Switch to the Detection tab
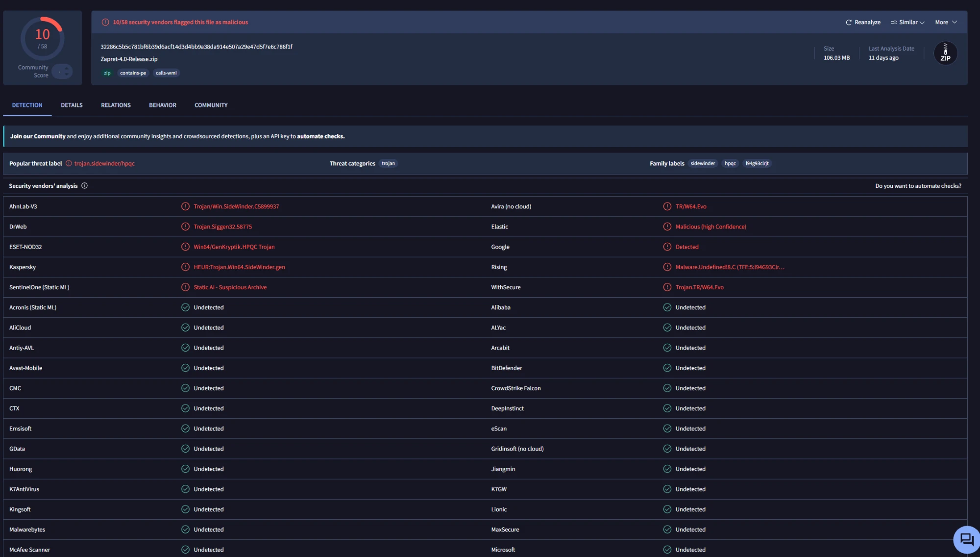This screenshot has height=557, width=980. pos(27,105)
